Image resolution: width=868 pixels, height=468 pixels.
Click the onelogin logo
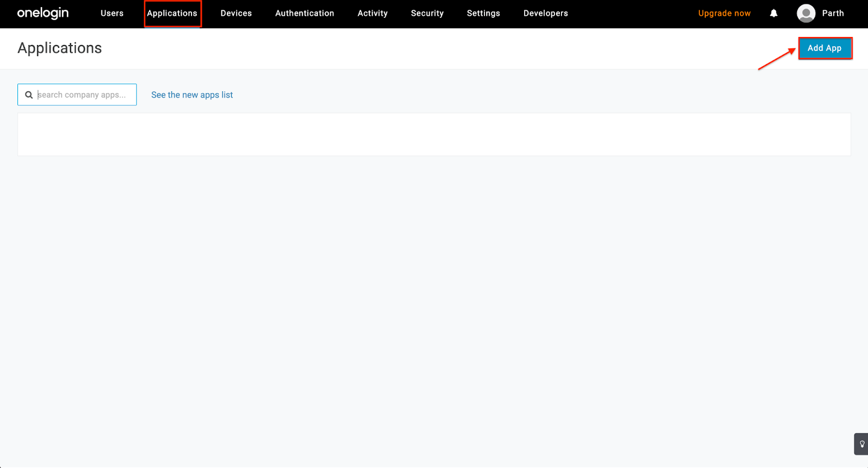pyautogui.click(x=43, y=13)
